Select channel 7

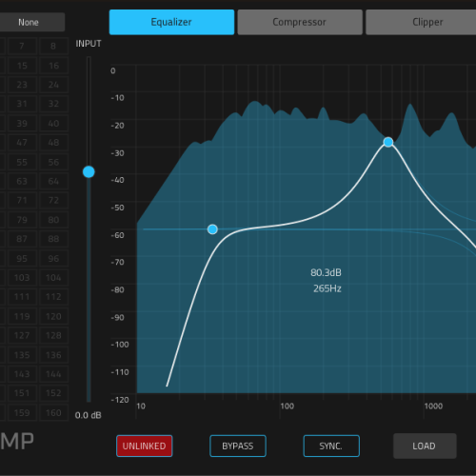click(22, 47)
